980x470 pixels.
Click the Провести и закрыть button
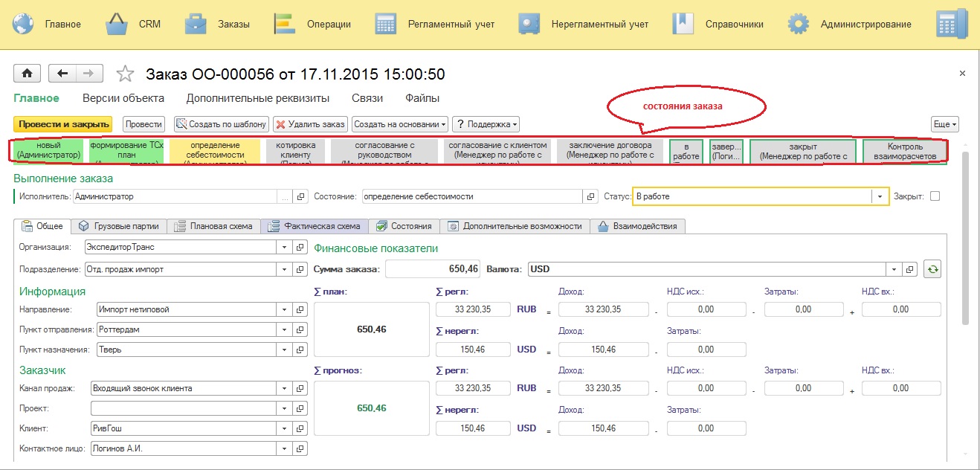(62, 124)
